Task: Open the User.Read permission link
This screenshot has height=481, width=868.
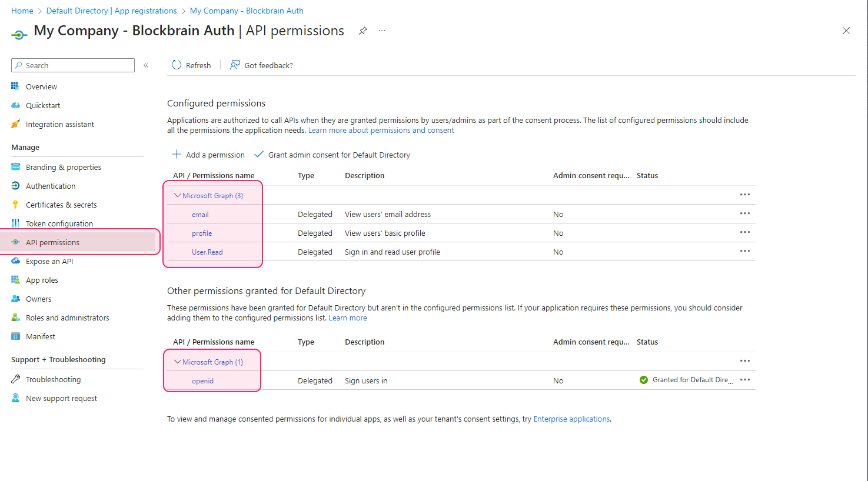Action: [x=207, y=252]
